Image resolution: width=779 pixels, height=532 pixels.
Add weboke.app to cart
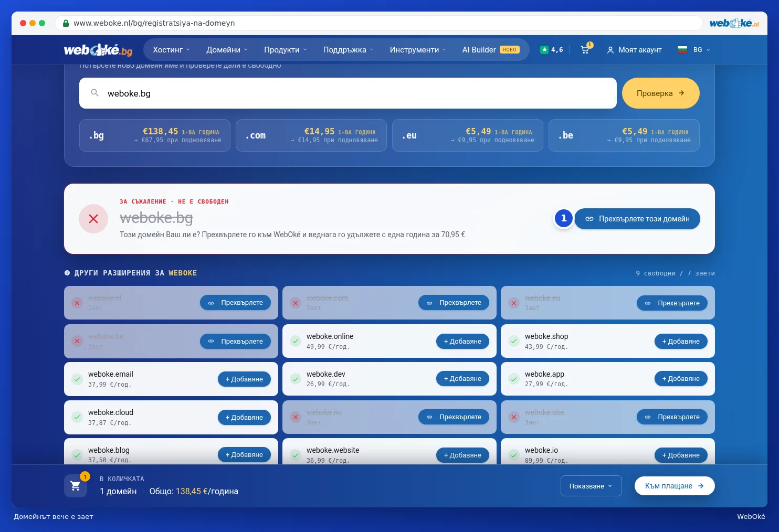[681, 379]
